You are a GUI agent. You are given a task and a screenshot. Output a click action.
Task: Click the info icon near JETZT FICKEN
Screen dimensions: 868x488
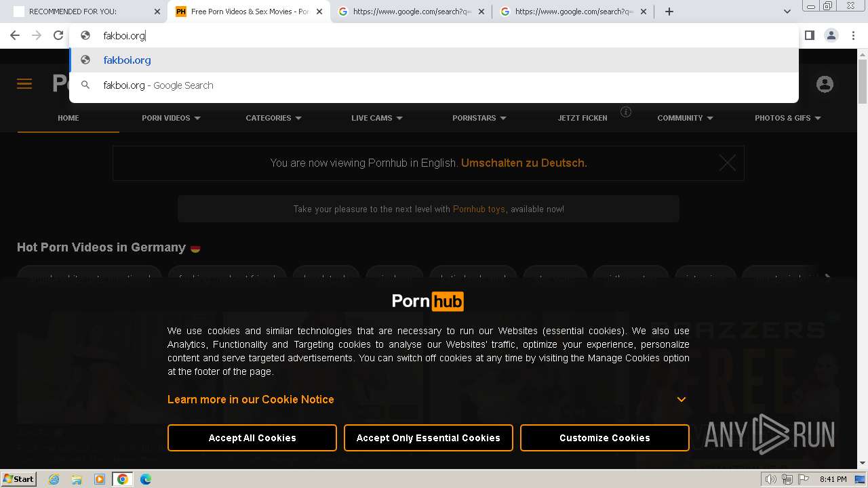626,112
